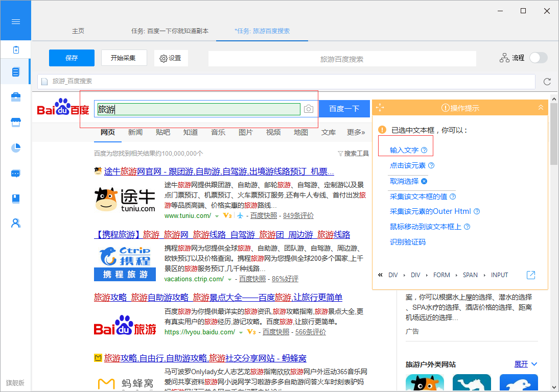Switch to 任务: 旅游百度搜索 tab

[x=262, y=31]
